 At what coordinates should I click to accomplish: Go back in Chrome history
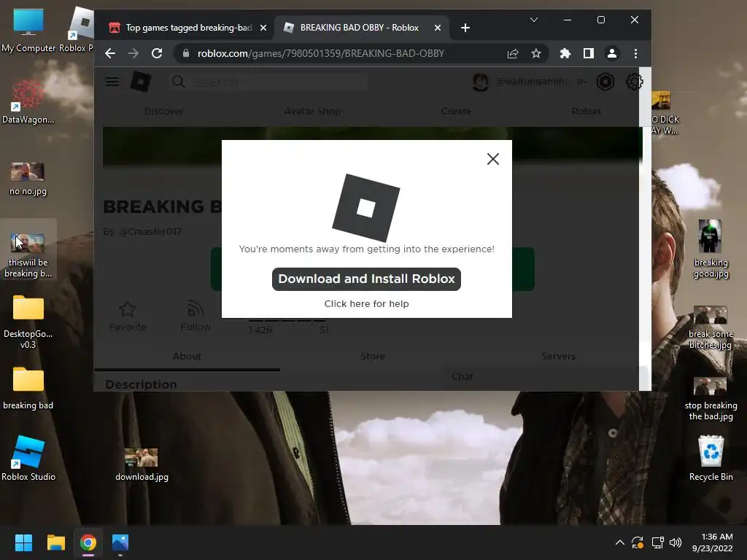(110, 53)
